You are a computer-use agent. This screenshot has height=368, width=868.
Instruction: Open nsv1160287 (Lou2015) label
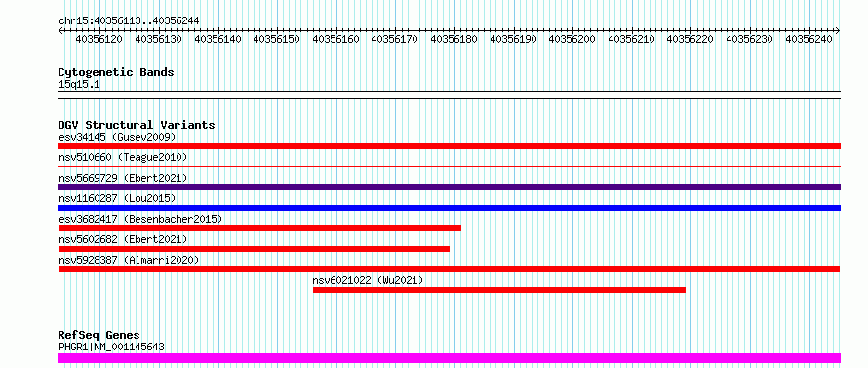(117, 198)
